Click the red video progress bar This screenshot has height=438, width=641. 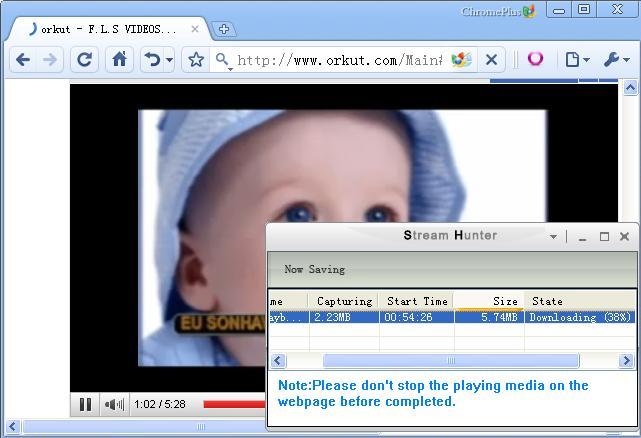coord(235,404)
